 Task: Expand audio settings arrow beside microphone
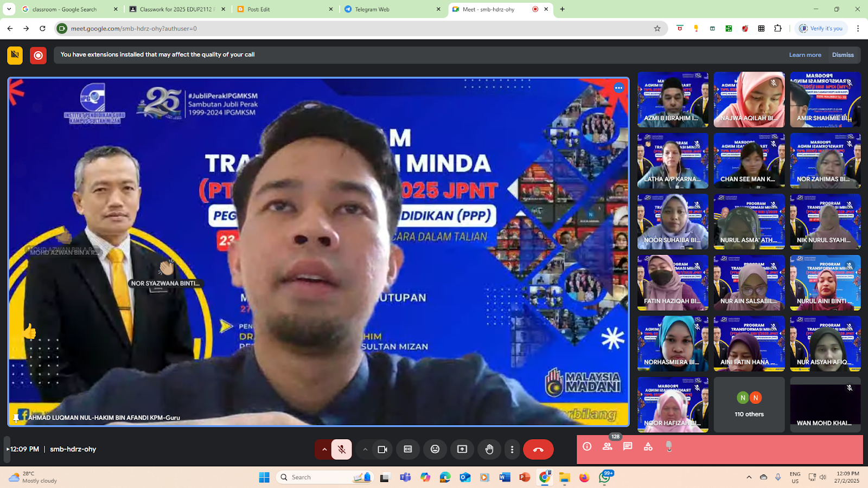(x=324, y=450)
